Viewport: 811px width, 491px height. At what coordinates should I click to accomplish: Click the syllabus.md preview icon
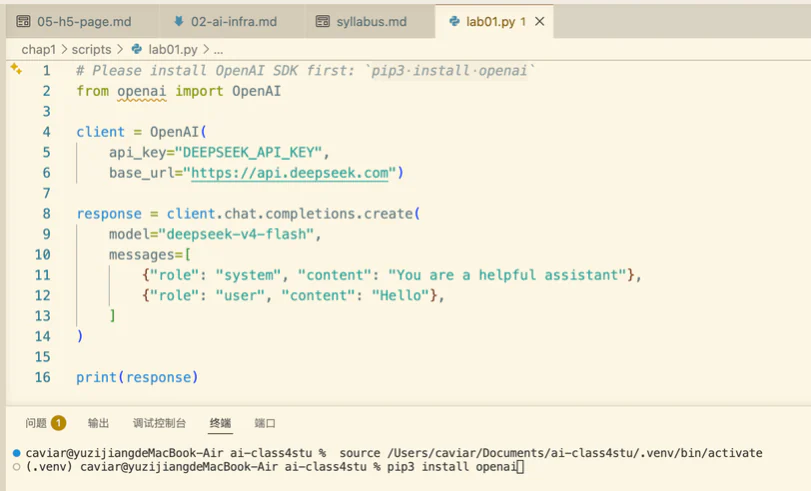[323, 21]
